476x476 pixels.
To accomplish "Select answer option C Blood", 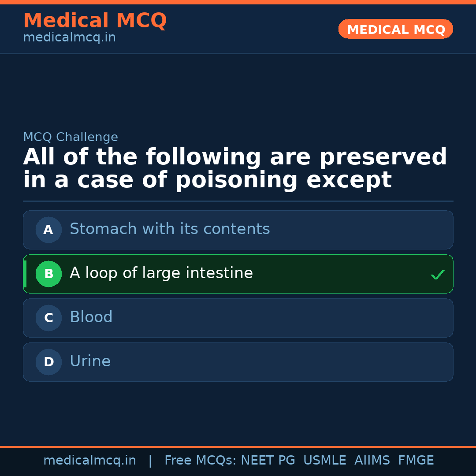I will pyautogui.click(x=238, y=318).
